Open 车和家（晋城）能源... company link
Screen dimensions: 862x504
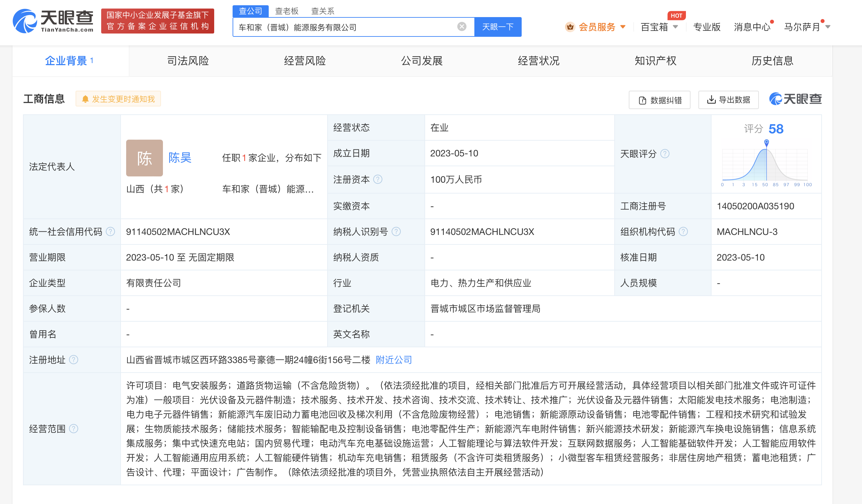(x=268, y=189)
